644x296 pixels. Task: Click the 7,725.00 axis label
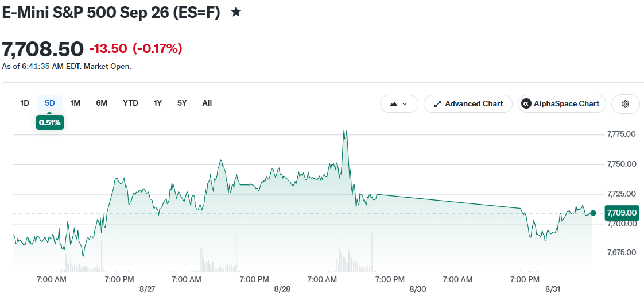point(622,194)
